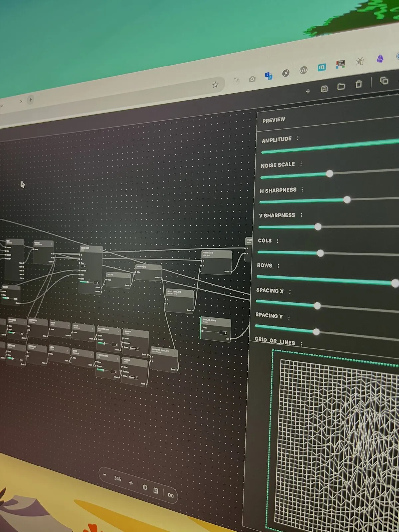Click the Noise Scale slider handle
Viewport: 399px width, 532px height.
coord(330,173)
